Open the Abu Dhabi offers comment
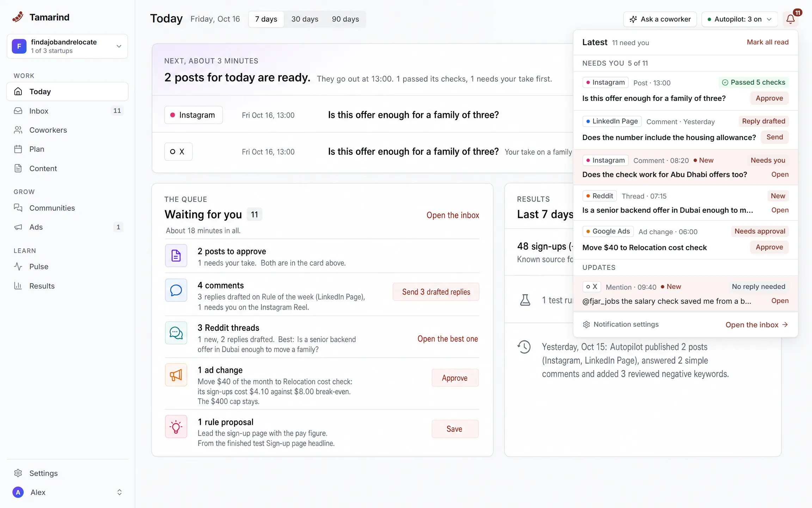812x508 pixels. click(780, 174)
